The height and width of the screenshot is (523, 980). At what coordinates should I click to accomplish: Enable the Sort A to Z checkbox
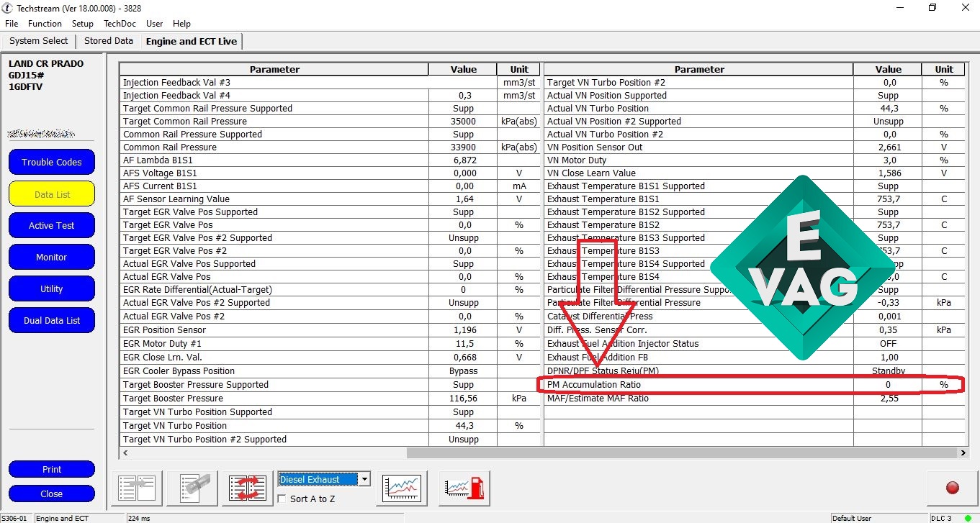pyautogui.click(x=283, y=499)
